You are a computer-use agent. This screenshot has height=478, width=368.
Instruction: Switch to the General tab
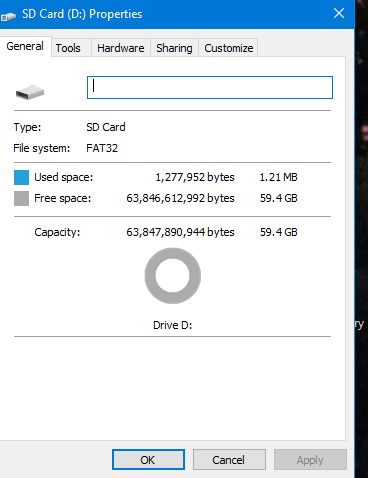(25, 46)
